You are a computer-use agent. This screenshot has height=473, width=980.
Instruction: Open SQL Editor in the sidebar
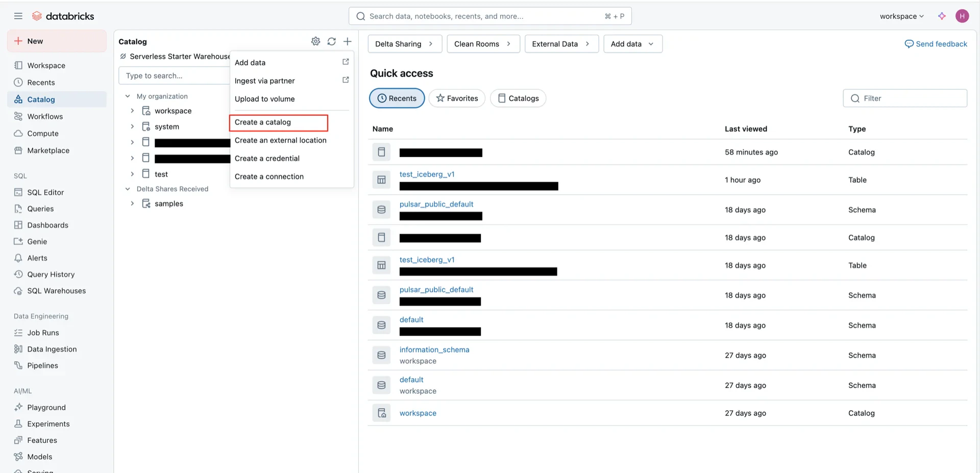(x=57, y=192)
